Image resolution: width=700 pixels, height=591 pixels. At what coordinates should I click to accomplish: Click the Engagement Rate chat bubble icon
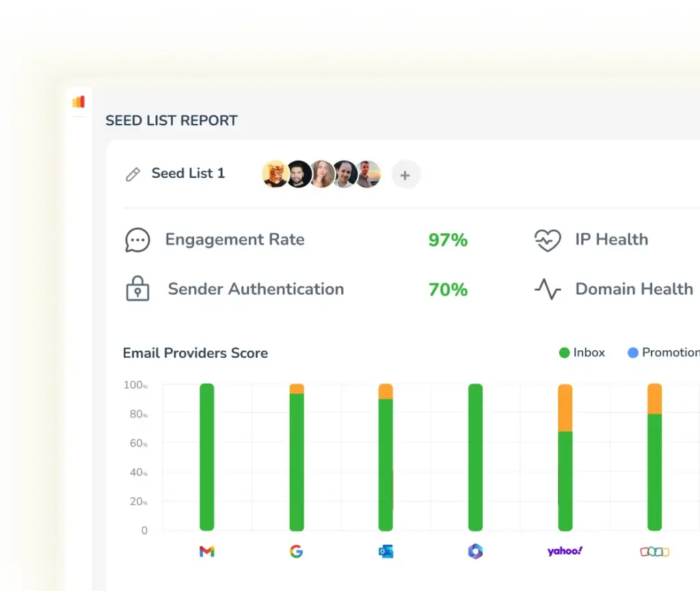coord(137,240)
